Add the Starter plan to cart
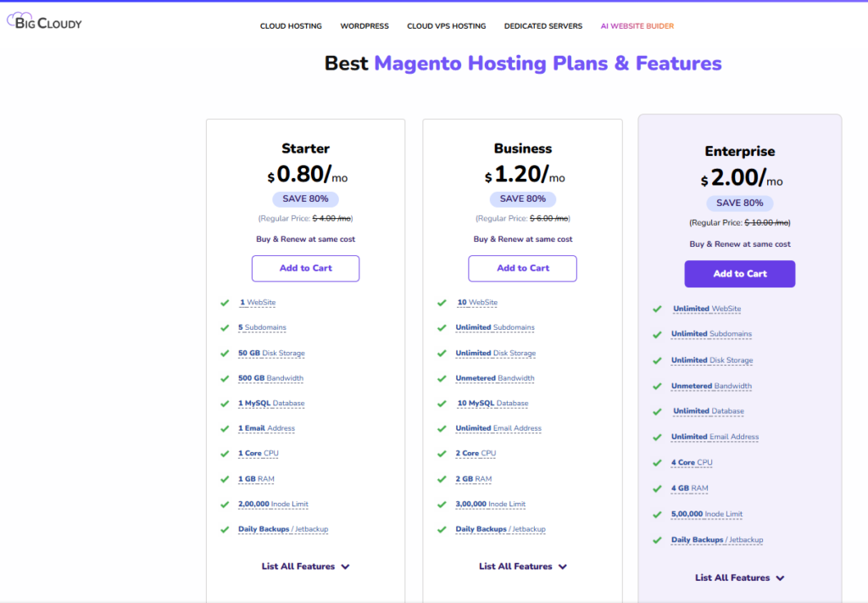868x603 pixels. click(305, 268)
